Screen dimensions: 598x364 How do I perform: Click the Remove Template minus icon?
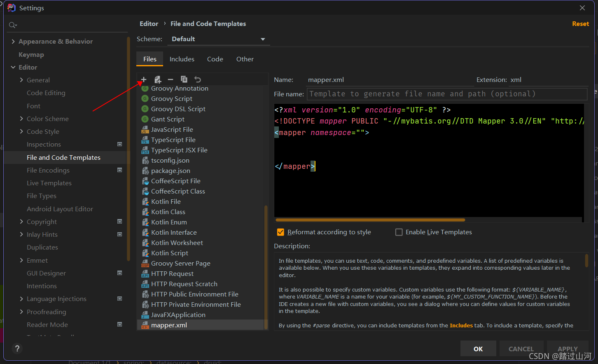click(171, 79)
